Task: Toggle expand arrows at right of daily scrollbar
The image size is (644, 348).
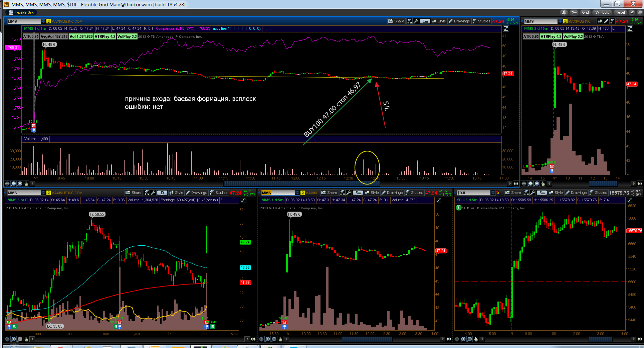Action: tap(253, 339)
